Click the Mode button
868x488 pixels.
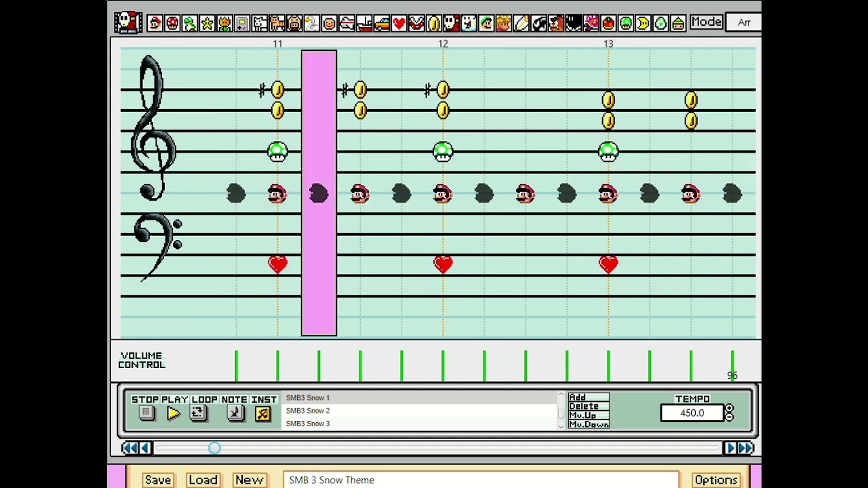tap(706, 22)
